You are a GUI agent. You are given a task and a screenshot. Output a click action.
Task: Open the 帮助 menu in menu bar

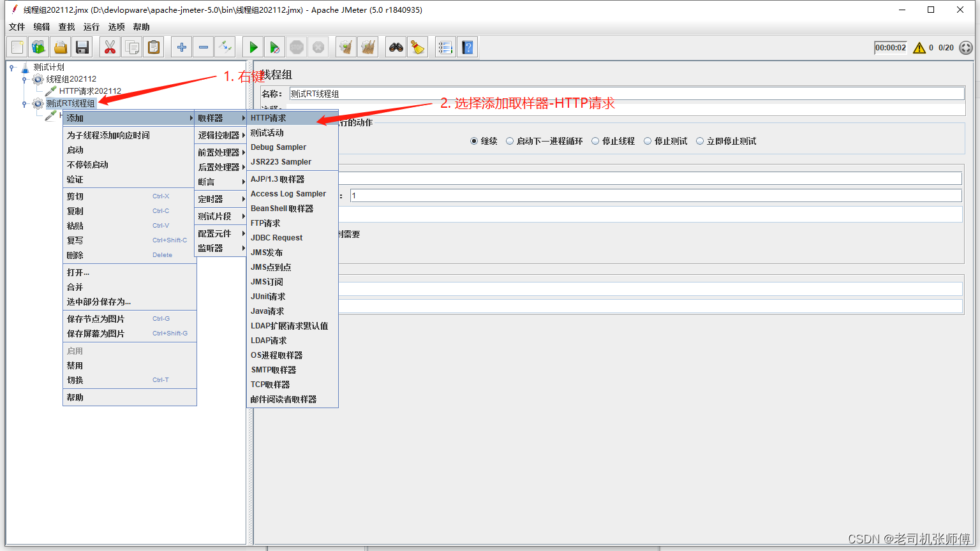[x=142, y=27]
